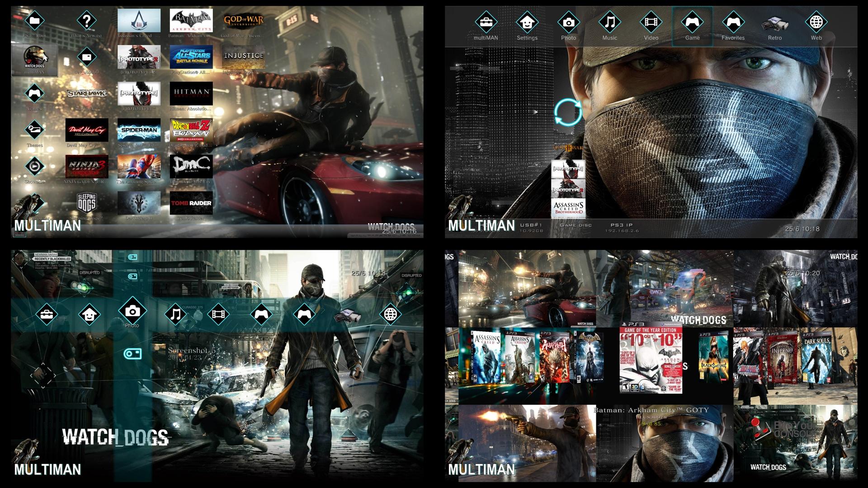Viewport: 868px width, 488px height.
Task: Select the God of War logo entry in the Game column
Action: coord(568,148)
